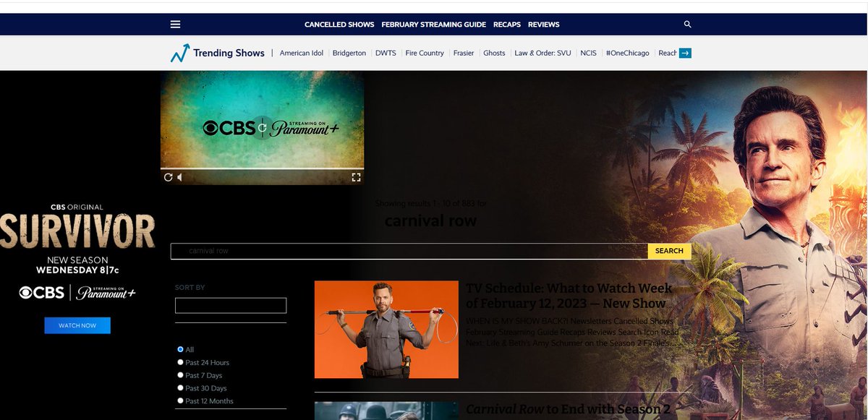The image size is (868, 420).
Task: Select American Idol trending link
Action: 302,53
